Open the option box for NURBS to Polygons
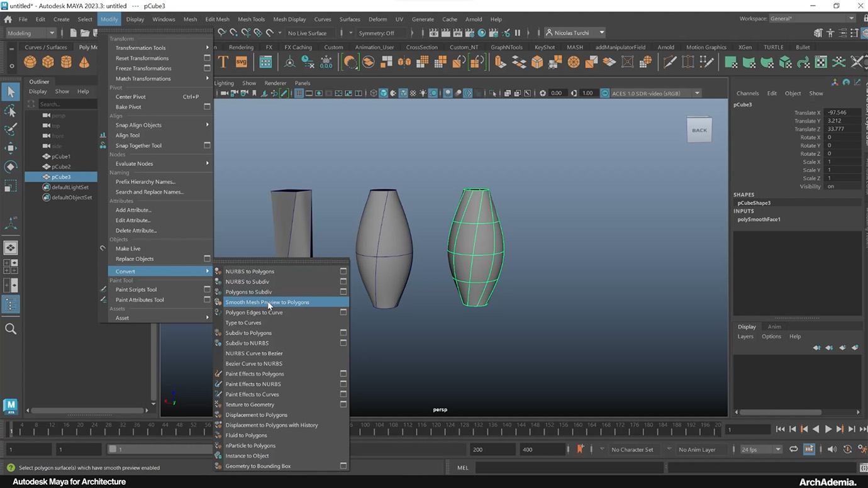The height and width of the screenshot is (488, 868). (343, 271)
